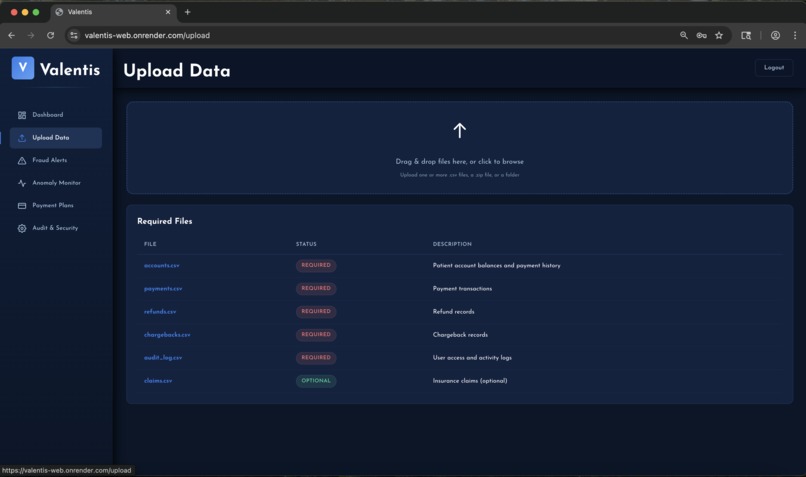Screen dimensions: 806x477
Task: Select Upload Data in the sidebar
Action: pyautogui.click(x=56, y=138)
